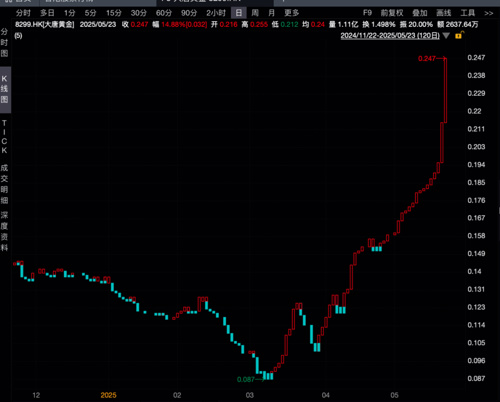Choose the 2小时 interval
The width and height of the screenshot is (500, 402).
coord(216,13)
